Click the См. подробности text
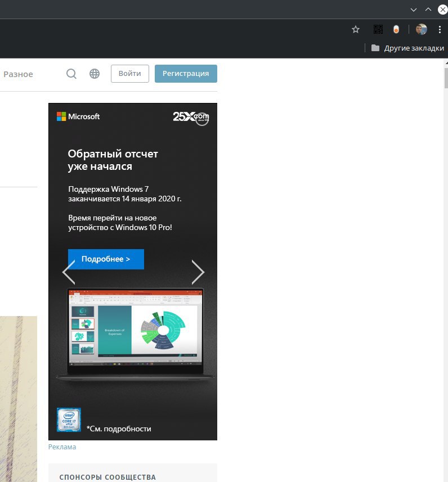 tap(119, 429)
